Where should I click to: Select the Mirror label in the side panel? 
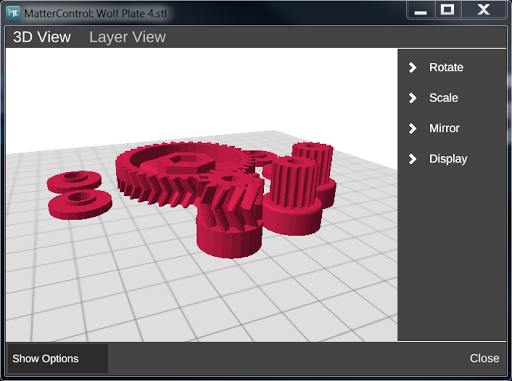pyautogui.click(x=444, y=128)
